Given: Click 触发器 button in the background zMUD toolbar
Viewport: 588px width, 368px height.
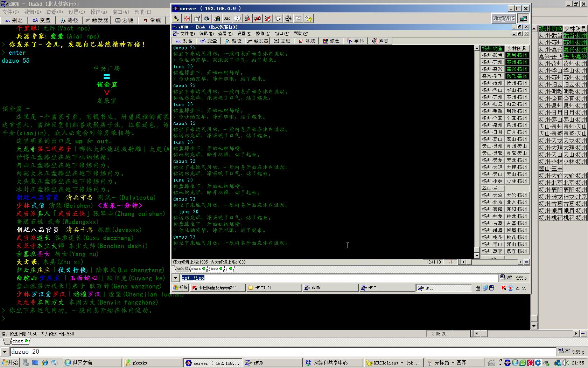Looking at the screenshot, I should [97, 20].
